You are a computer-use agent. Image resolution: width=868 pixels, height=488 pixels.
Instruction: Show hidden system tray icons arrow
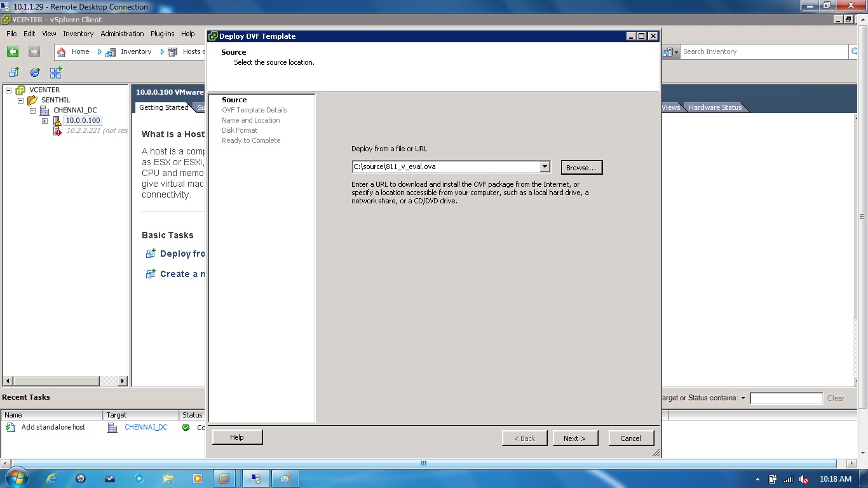click(757, 479)
